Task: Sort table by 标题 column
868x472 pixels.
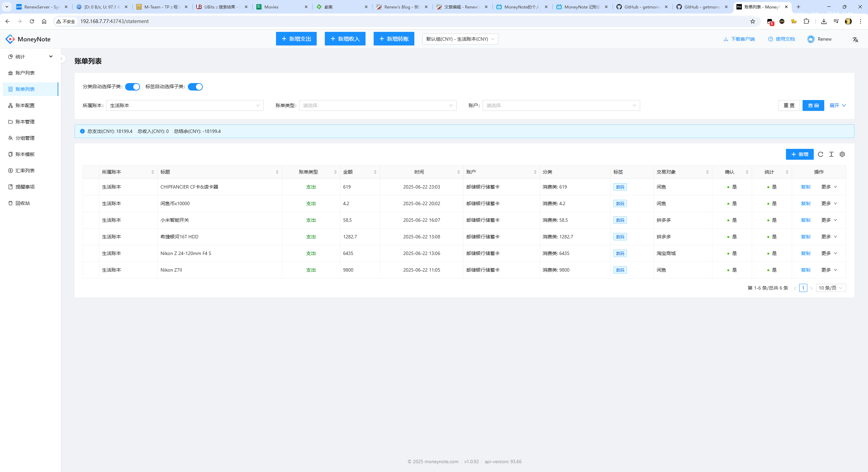Action: pyautogui.click(x=277, y=172)
